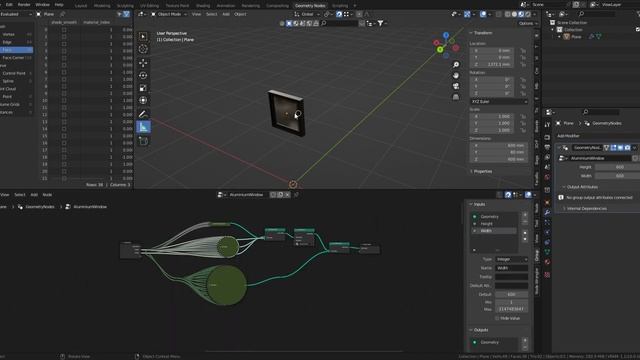Image resolution: width=640 pixels, height=360 pixels.
Task: Click the zoom magnifier in viewport navigation
Action: [456, 65]
